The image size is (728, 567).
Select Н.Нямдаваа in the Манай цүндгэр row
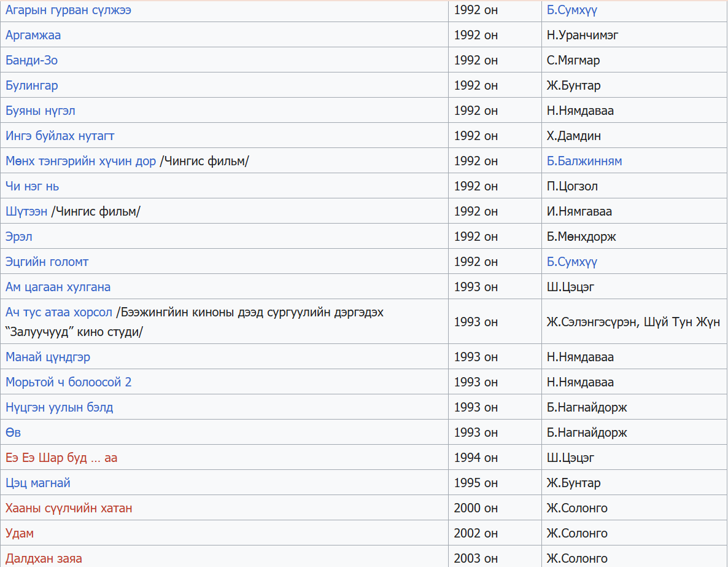(x=580, y=357)
